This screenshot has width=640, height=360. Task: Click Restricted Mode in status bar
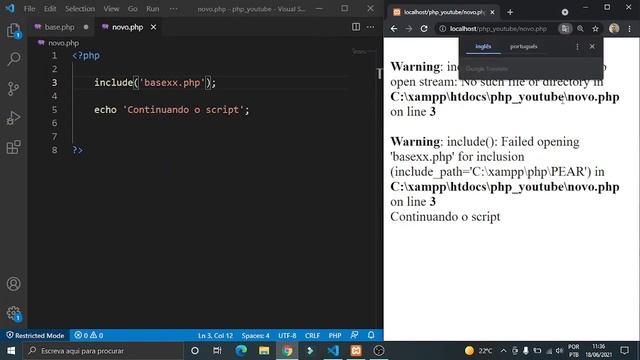coord(35,336)
